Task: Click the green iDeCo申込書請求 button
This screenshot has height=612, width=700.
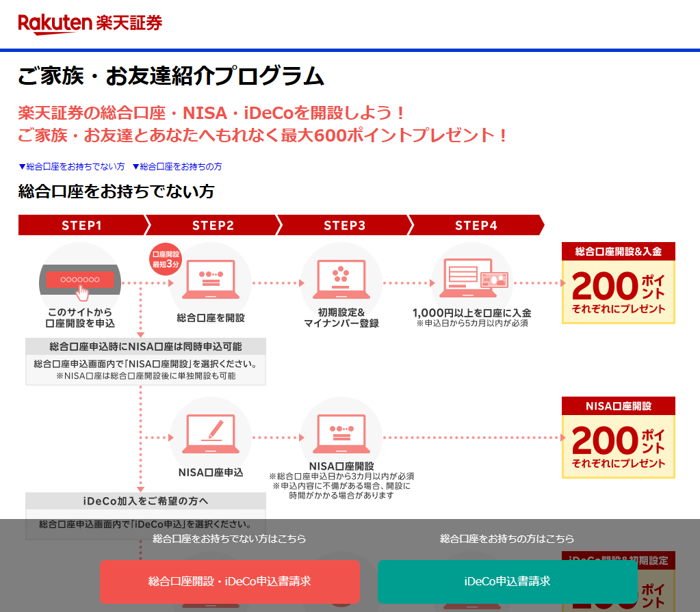Action: click(x=507, y=581)
